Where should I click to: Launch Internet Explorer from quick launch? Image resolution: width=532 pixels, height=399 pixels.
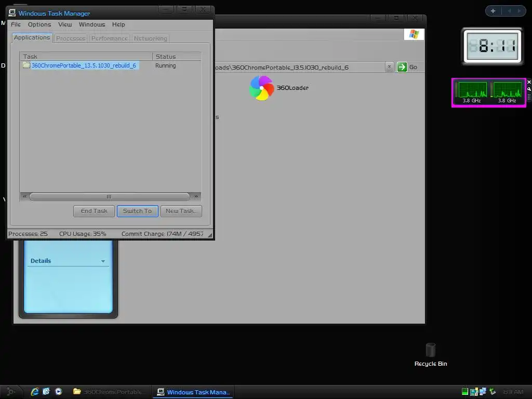point(35,392)
